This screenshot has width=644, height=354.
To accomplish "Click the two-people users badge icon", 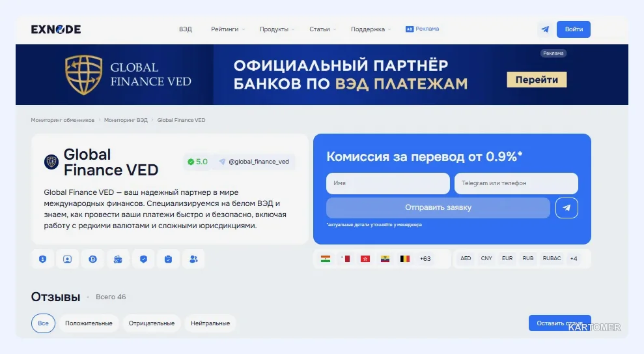I will (193, 259).
